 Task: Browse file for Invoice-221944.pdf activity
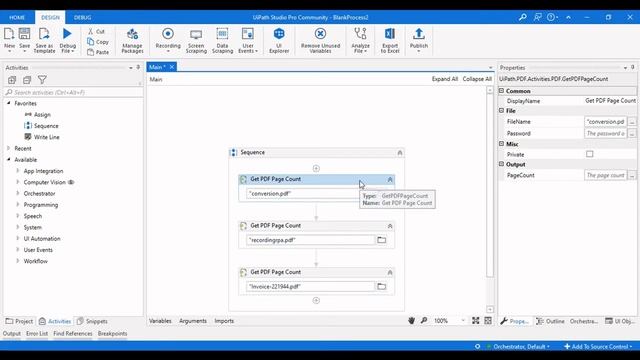[381, 287]
